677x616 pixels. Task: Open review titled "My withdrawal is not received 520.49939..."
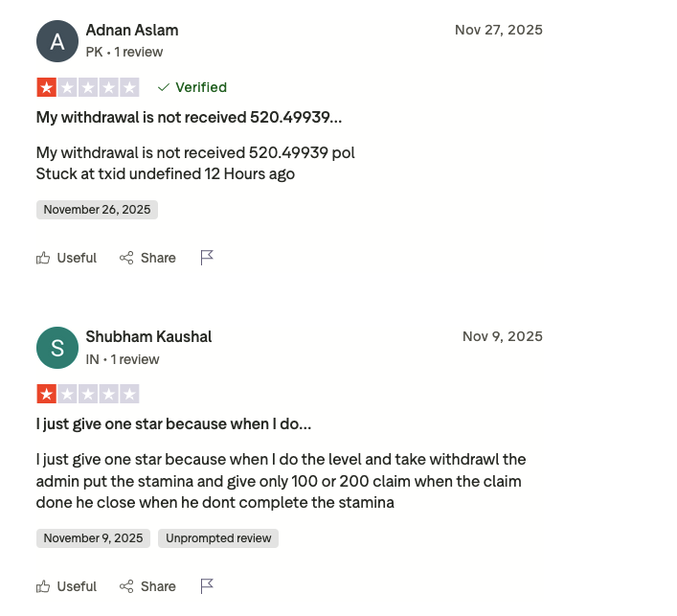click(189, 117)
